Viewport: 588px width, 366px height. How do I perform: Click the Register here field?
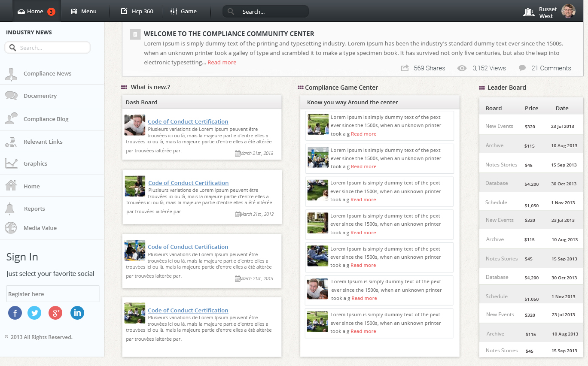point(52,293)
